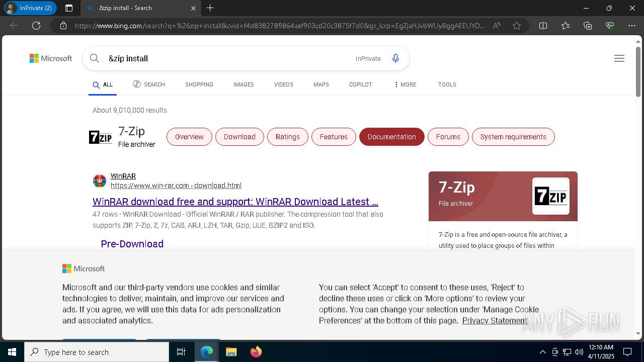Select the Overview pill
The image size is (644, 362).
coord(189,137)
